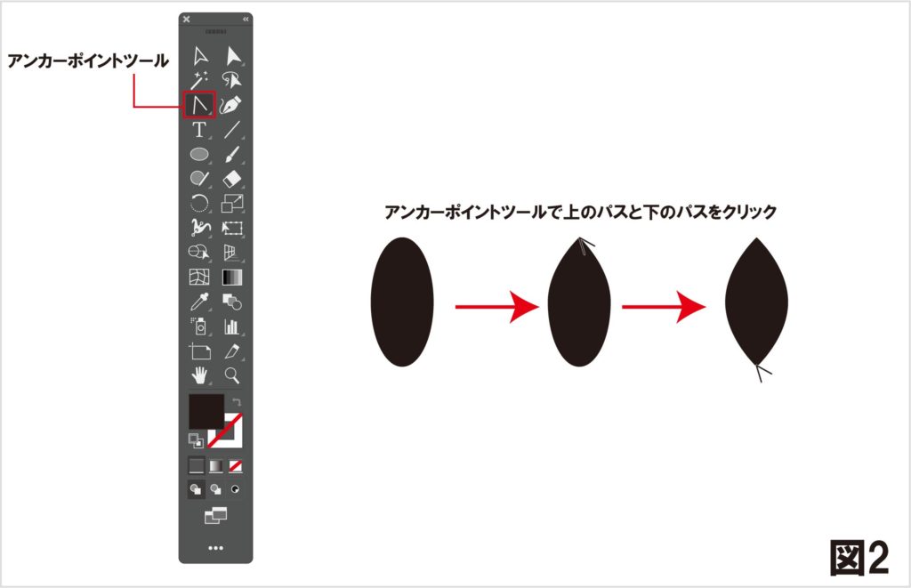Select the Anchor Point tool

pyautogui.click(x=199, y=105)
